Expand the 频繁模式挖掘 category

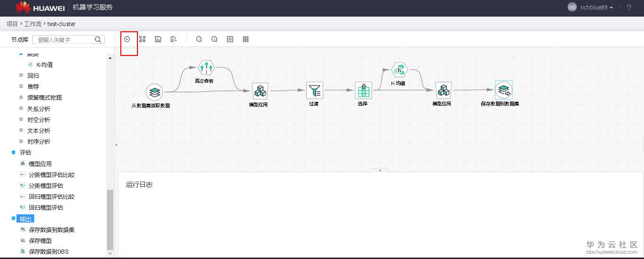pos(21,97)
